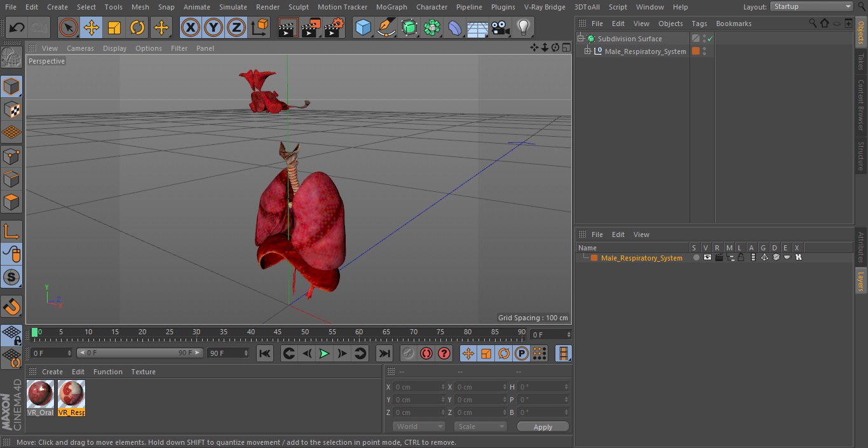The height and width of the screenshot is (448, 868).
Task: Click the Coordinate System icon
Action: [x=260, y=27]
